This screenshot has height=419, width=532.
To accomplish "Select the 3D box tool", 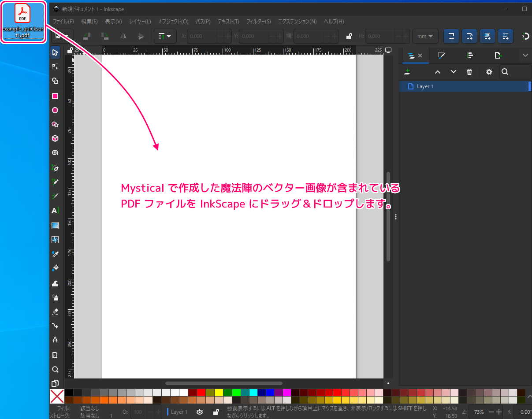I will [x=55, y=138].
